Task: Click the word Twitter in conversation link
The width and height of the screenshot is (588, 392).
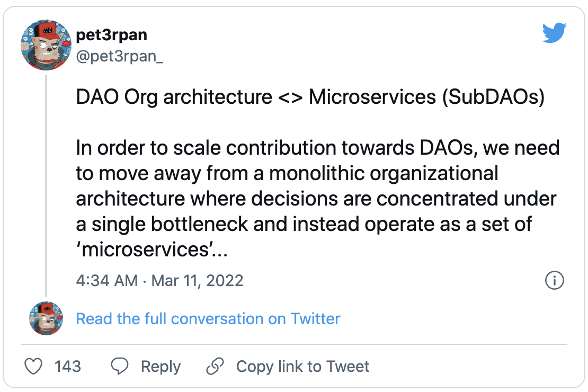Action: pyautogui.click(x=315, y=319)
